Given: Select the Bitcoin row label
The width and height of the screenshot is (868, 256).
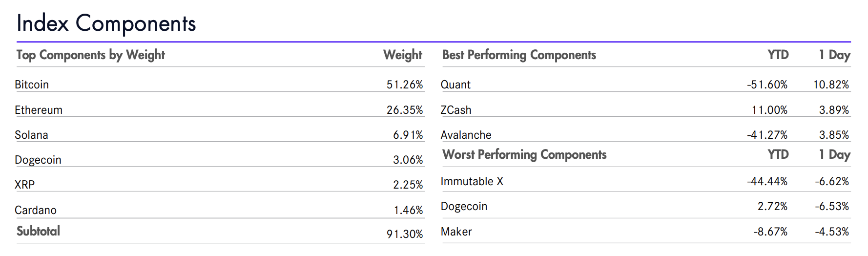Looking at the screenshot, I should (x=32, y=85).
